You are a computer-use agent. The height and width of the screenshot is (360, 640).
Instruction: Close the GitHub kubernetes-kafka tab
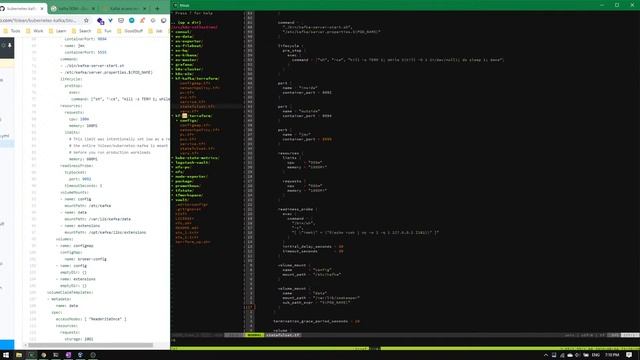point(42,8)
